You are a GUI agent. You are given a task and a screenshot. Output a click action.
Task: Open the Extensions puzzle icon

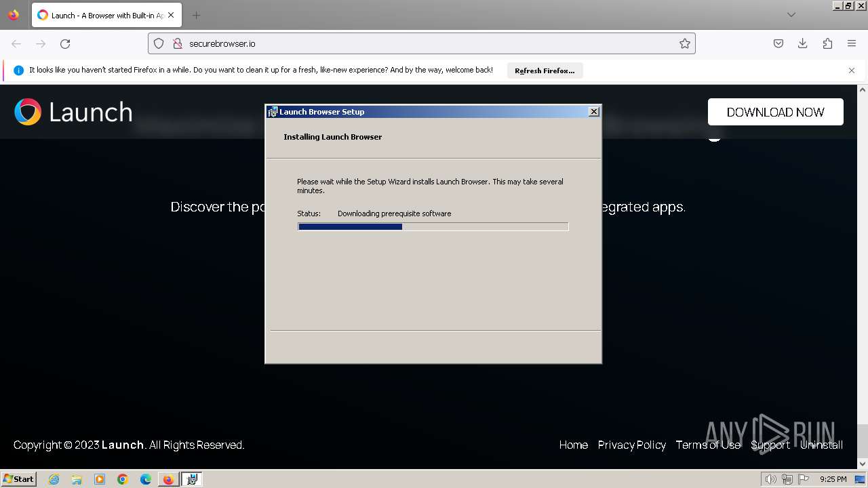click(827, 43)
